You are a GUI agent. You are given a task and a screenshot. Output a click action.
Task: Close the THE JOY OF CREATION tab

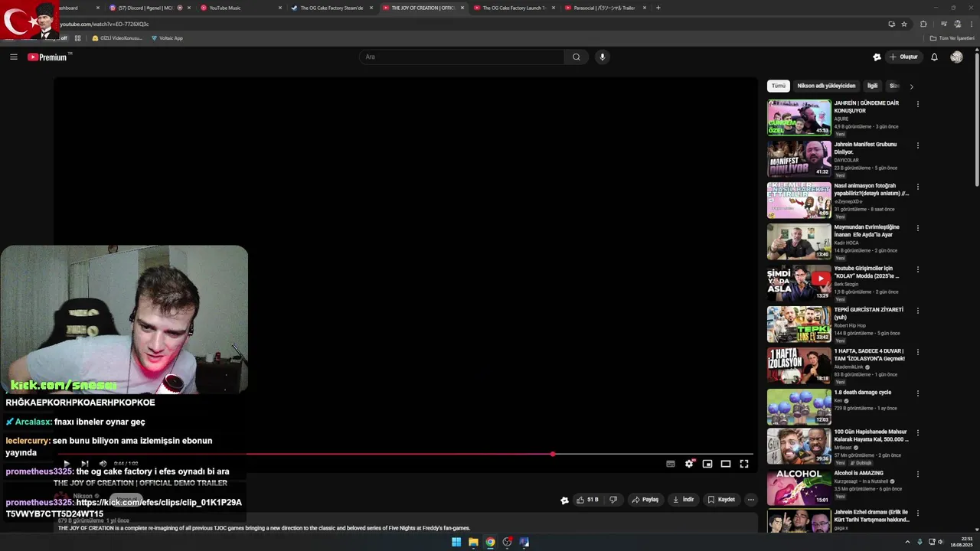click(x=462, y=8)
